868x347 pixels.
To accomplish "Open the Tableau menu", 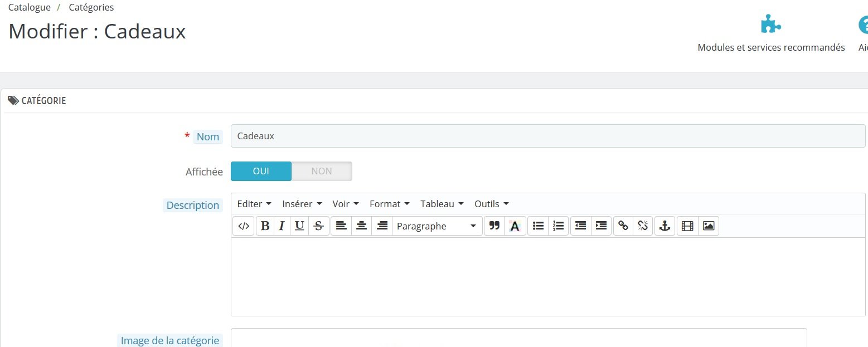I will pos(442,204).
